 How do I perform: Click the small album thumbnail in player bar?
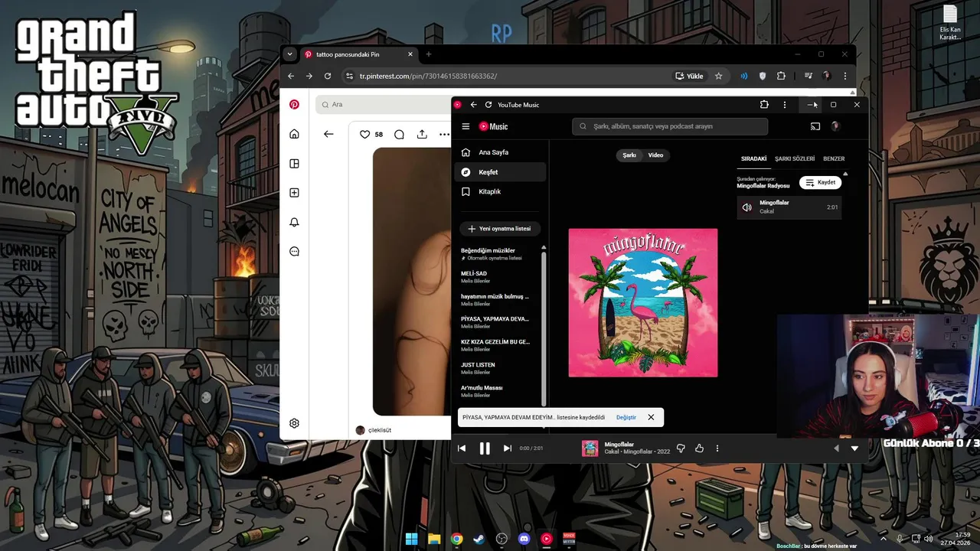pyautogui.click(x=590, y=448)
